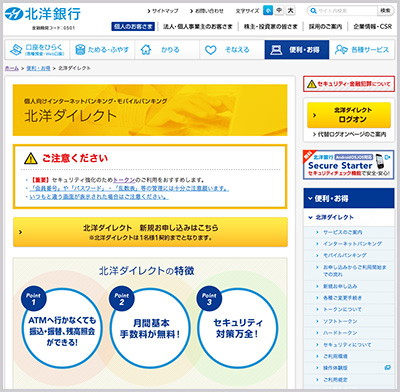This screenshot has height=392, width=400.
Task: Click the coin jar icon beside ためる・ふやす
Action: coord(80,50)
